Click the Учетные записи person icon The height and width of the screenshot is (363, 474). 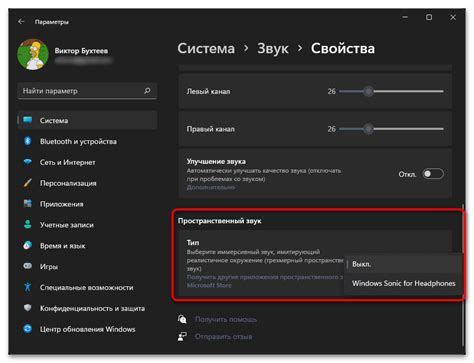(x=28, y=224)
